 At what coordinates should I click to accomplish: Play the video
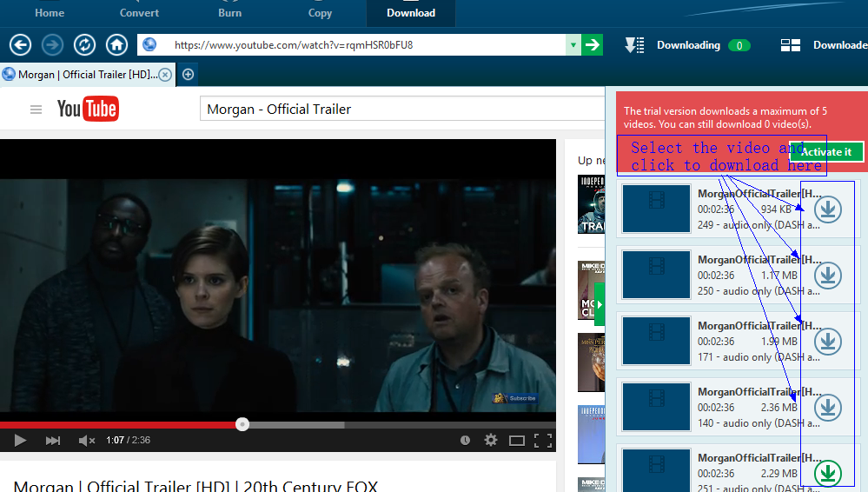[20, 440]
